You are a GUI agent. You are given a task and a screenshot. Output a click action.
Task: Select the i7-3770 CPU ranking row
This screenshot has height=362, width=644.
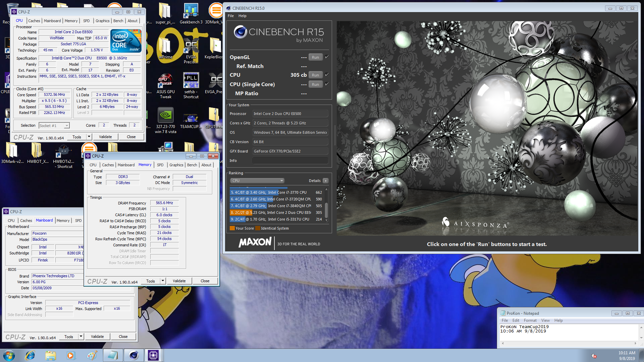276,192
